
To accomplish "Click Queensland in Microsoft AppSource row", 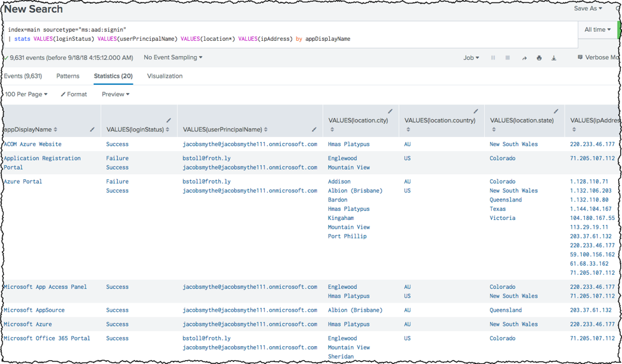I will click(505, 310).
